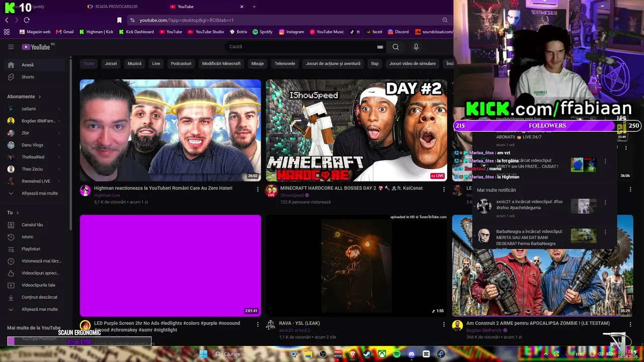The width and height of the screenshot is (644, 362).
Task: Open the Kick Dashboard bookmark
Action: 136,32
